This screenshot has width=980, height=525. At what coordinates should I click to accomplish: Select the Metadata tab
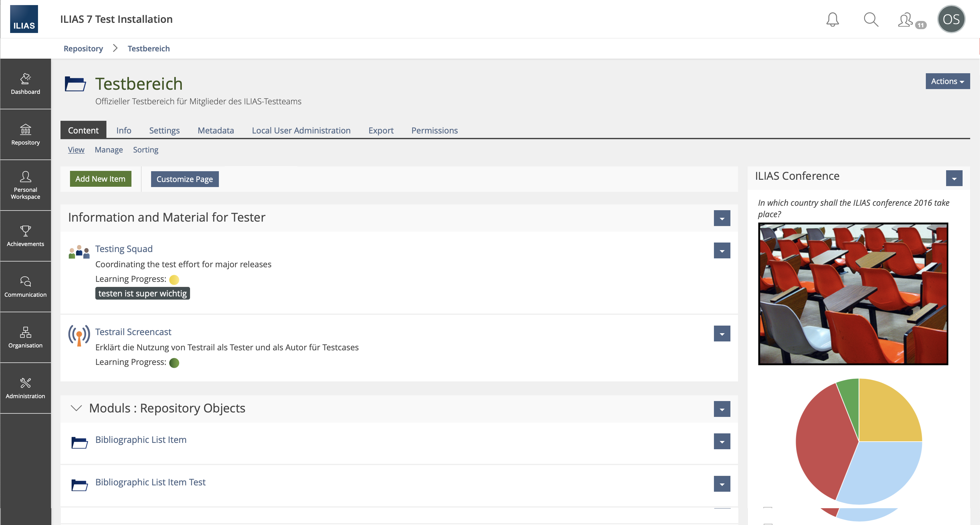pos(216,130)
